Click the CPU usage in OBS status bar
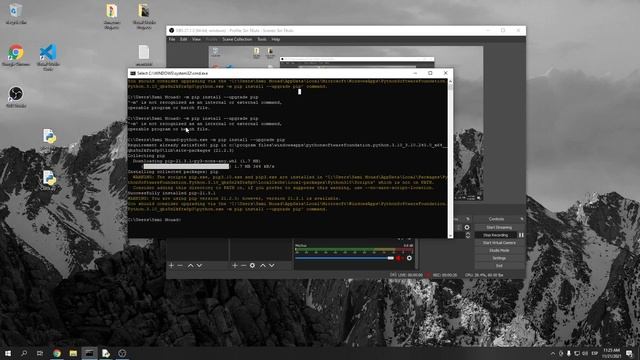640x360 pixels. click(484, 275)
